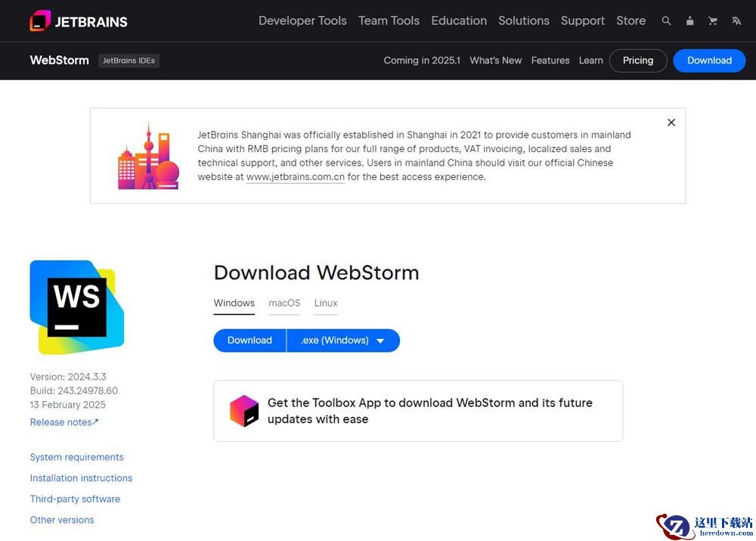Select the Linux tab

[x=325, y=303]
